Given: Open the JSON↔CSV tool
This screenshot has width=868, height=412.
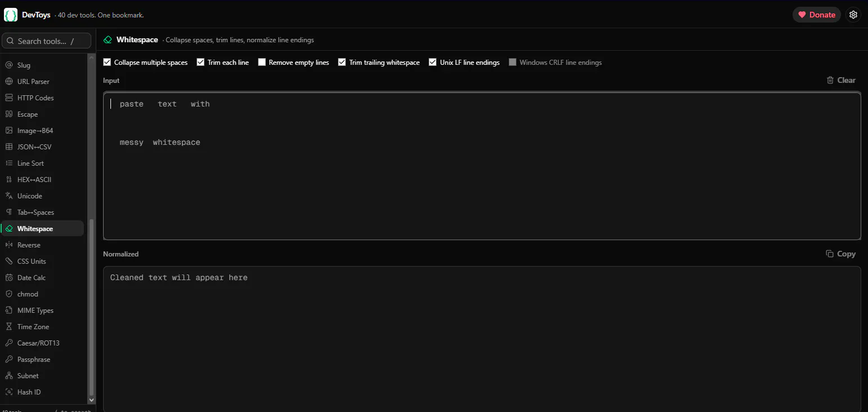Looking at the screenshot, I should (x=42, y=147).
